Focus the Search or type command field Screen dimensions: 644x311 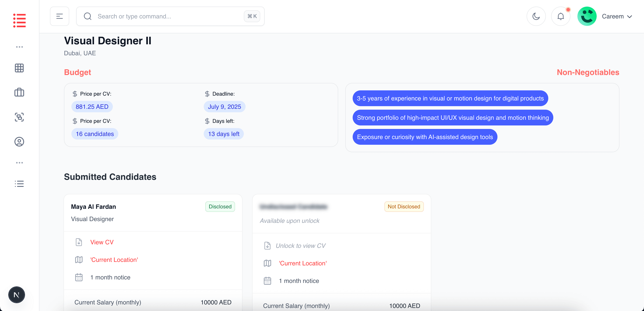pyautogui.click(x=170, y=16)
